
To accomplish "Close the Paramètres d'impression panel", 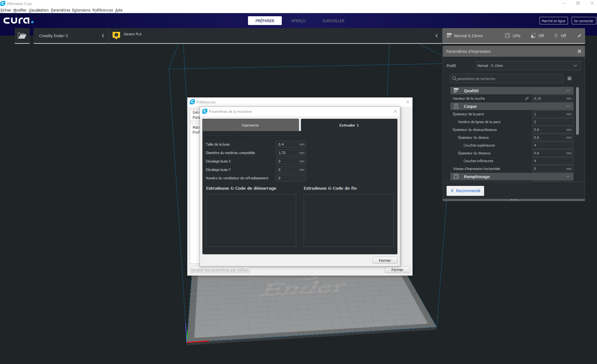I will tap(579, 51).
